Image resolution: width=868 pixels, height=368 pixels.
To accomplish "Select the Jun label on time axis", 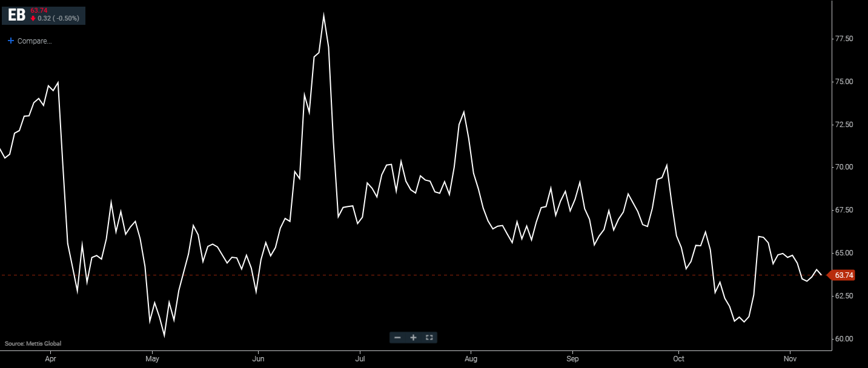I will [259, 359].
